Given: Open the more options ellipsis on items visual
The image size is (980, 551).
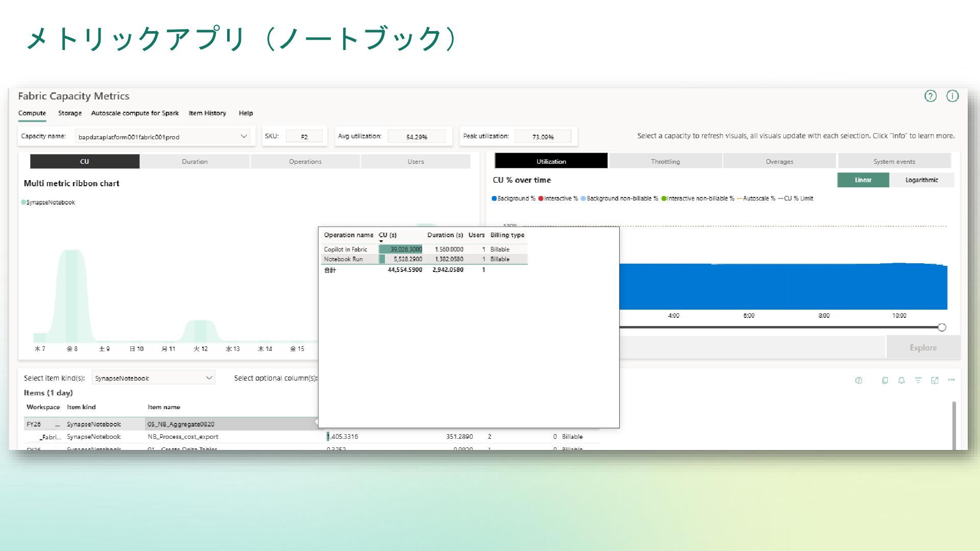Looking at the screenshot, I should tap(951, 380).
